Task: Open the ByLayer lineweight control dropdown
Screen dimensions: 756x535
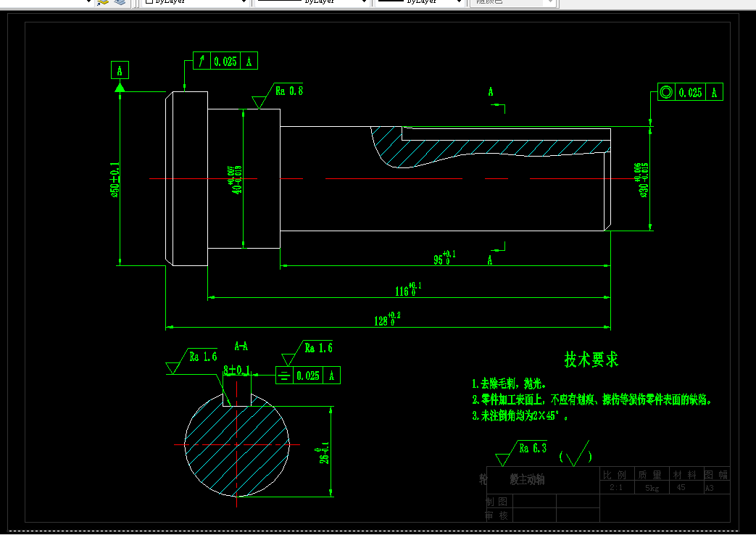Action: point(420,2)
